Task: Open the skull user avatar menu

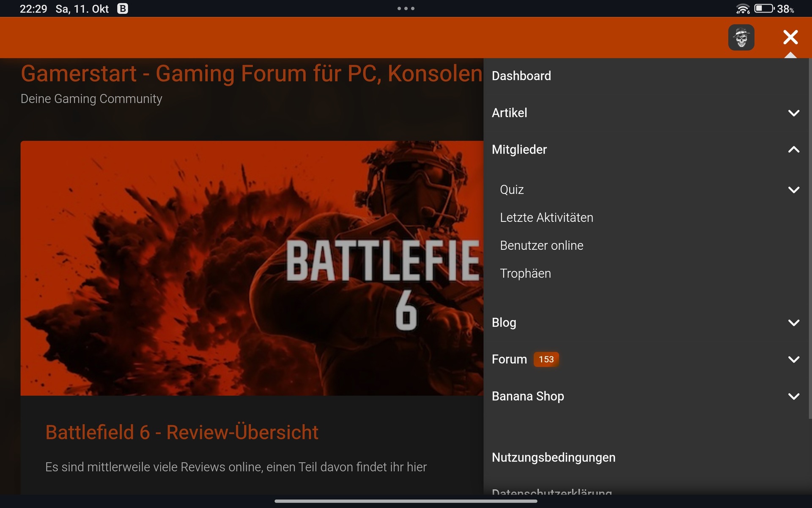Action: (x=741, y=37)
